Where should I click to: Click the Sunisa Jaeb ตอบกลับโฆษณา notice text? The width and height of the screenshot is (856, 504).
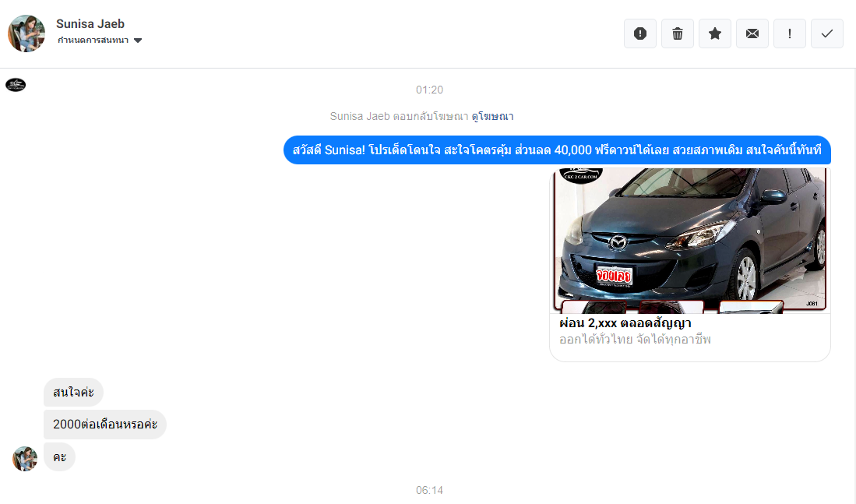pos(399,116)
